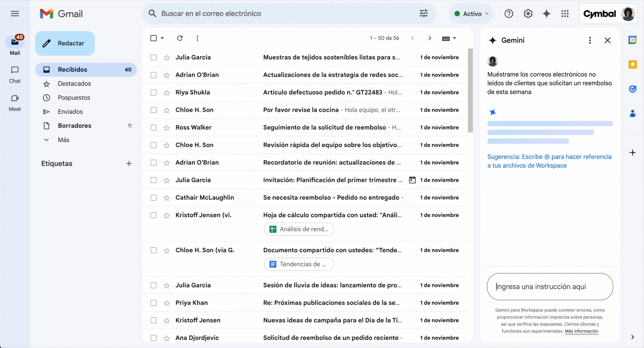Open Se necesita reembolso email
The width and height of the screenshot is (644, 348).
pos(304,198)
